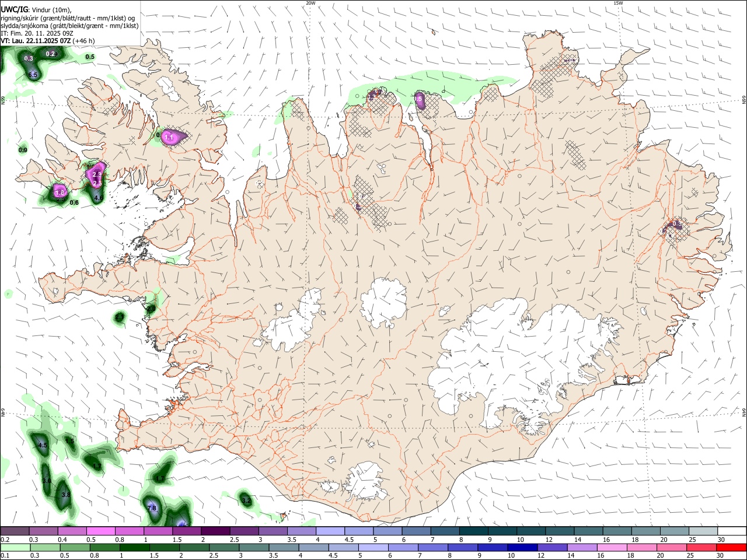Click the 'rigning/skúrir' rain legend description line
Image resolution: width=747 pixels, height=560 pixels.
point(68,17)
